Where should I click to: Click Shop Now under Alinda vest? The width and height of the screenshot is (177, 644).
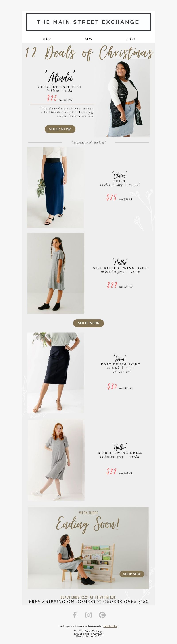[x=60, y=129]
